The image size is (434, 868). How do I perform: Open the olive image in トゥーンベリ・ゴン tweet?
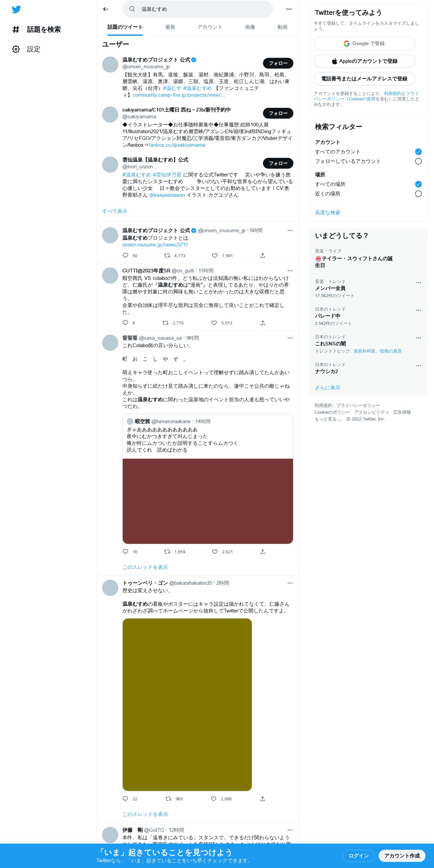187,705
